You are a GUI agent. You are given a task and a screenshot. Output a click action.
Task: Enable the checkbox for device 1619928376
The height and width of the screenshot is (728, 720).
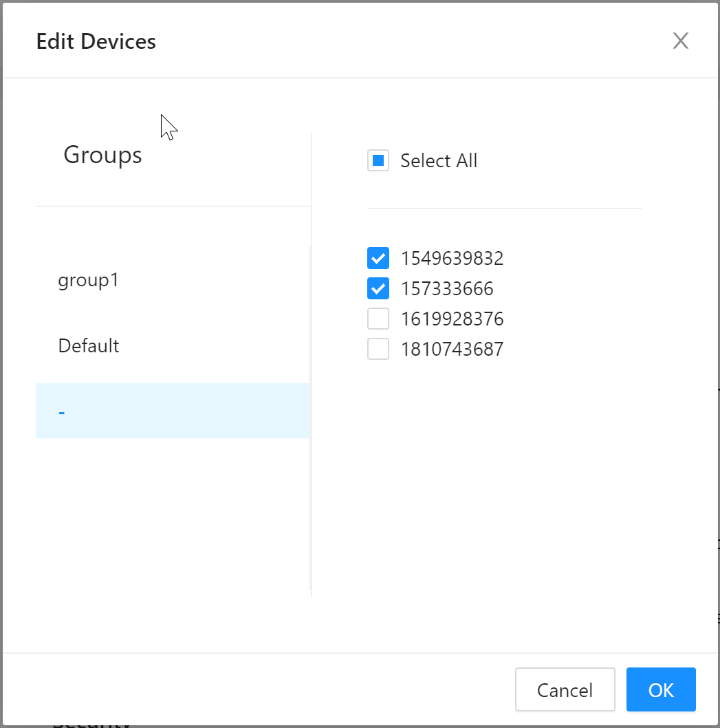pyautogui.click(x=378, y=319)
